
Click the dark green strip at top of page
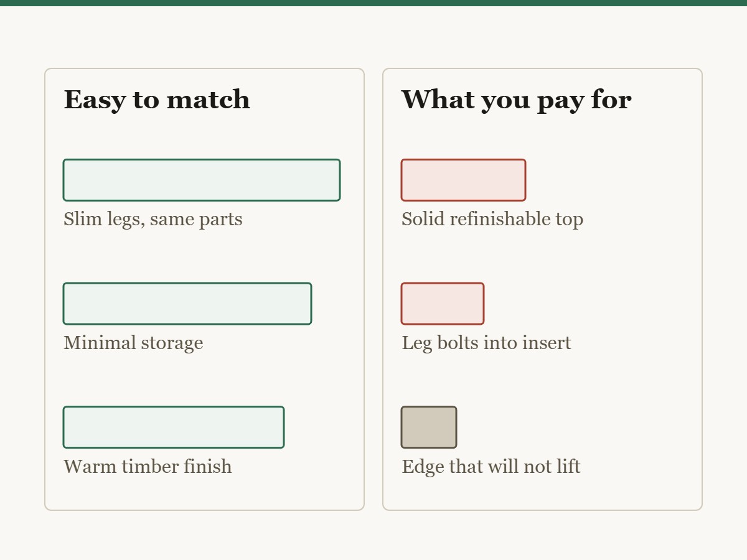(x=374, y=3)
